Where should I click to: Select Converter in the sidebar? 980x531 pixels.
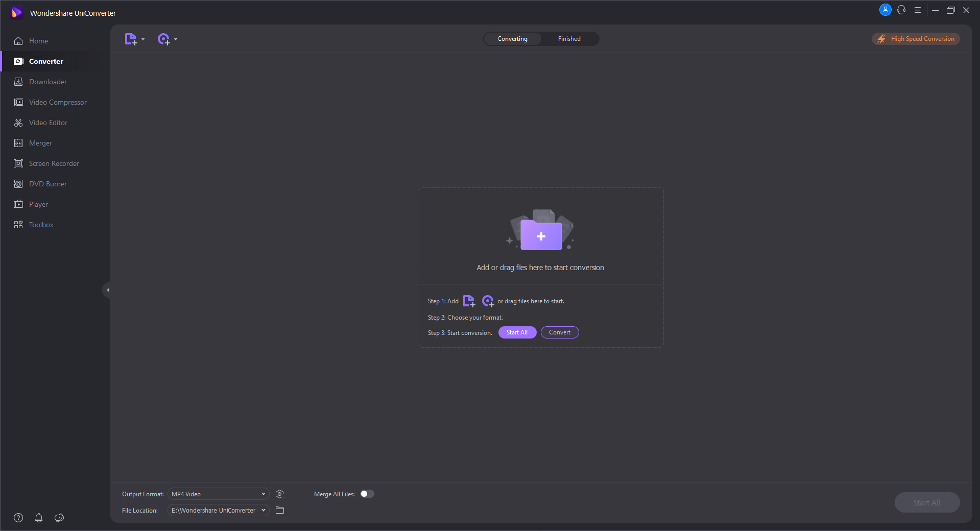(46, 61)
